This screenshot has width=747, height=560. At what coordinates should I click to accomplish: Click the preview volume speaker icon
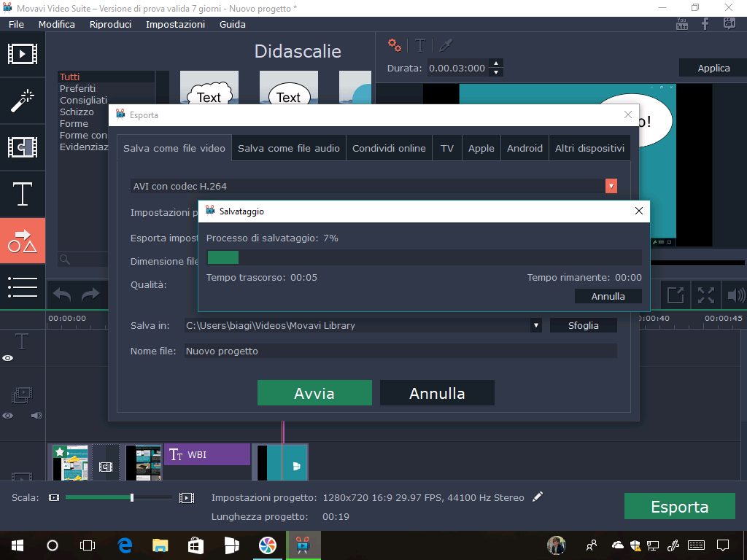click(x=736, y=295)
